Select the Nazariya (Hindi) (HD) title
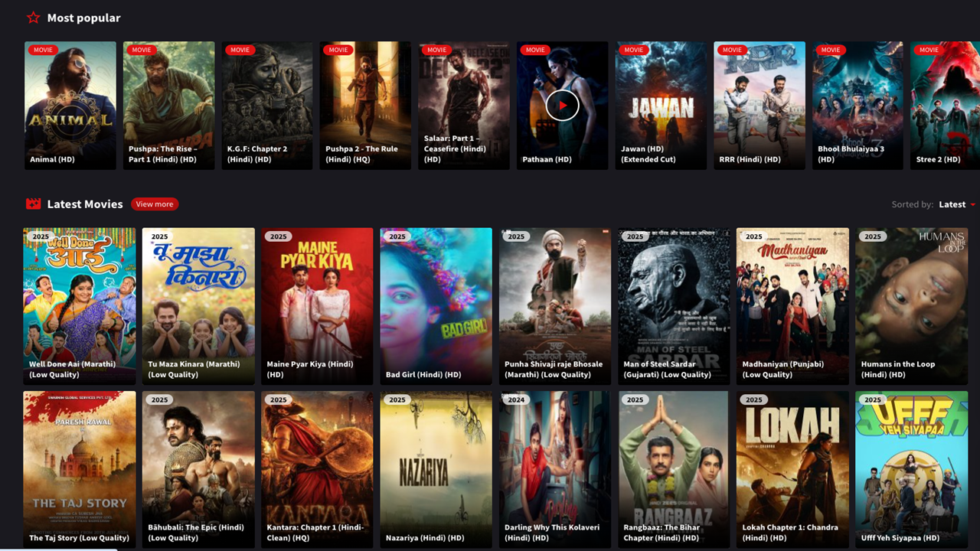 click(x=425, y=537)
